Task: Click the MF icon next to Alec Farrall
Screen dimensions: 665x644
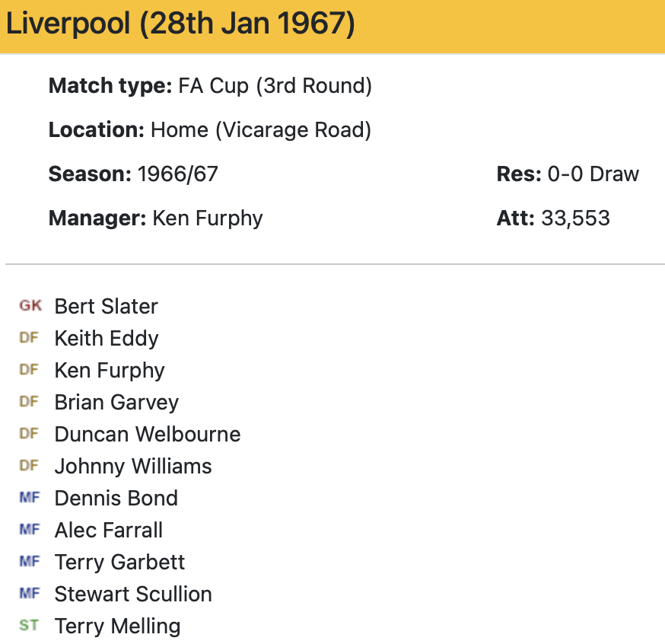Action: (x=29, y=530)
